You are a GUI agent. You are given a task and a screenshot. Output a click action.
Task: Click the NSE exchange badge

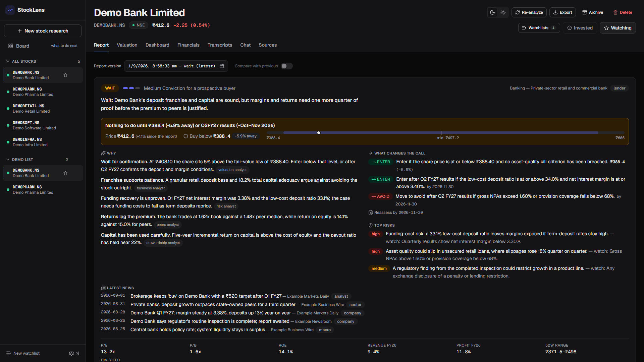coord(139,25)
